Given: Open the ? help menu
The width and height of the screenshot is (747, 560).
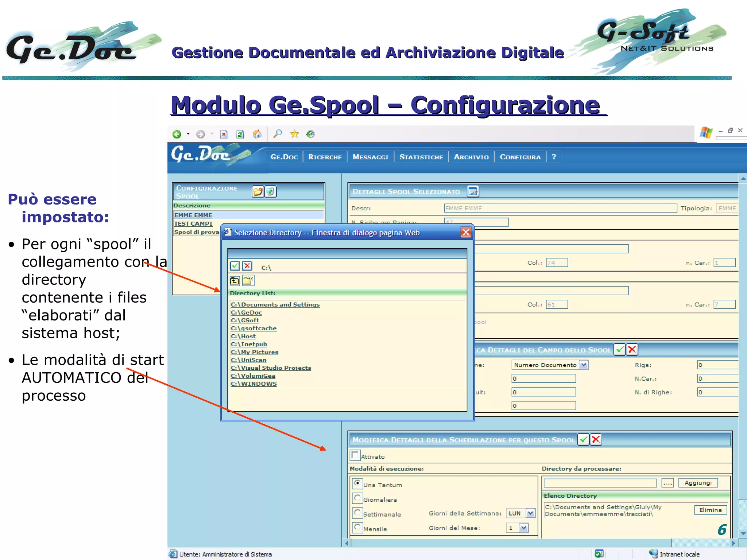Looking at the screenshot, I should 554,157.
